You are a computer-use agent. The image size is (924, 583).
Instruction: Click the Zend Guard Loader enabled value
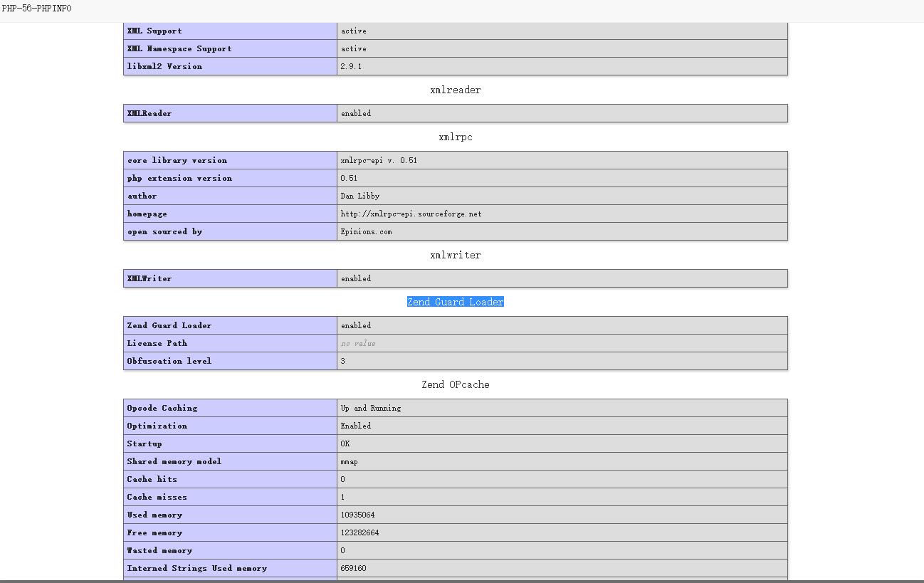(x=356, y=325)
